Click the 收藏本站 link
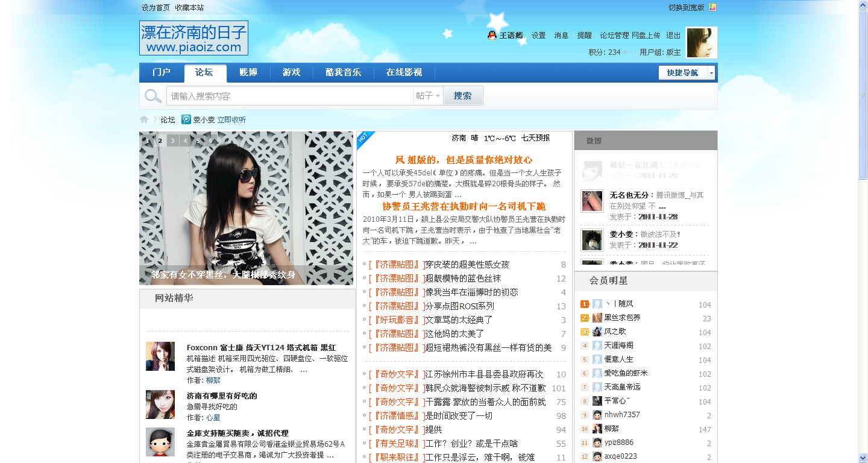868x463 pixels. click(x=189, y=8)
